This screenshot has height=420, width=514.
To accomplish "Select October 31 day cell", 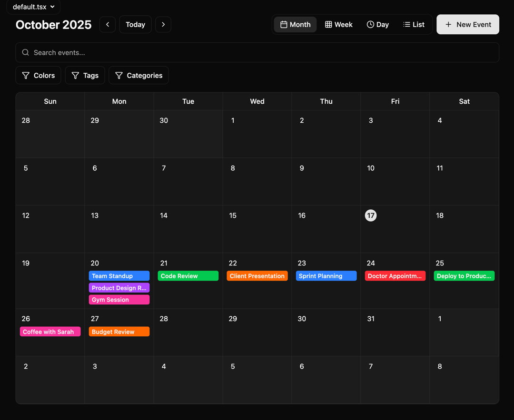I will point(395,332).
